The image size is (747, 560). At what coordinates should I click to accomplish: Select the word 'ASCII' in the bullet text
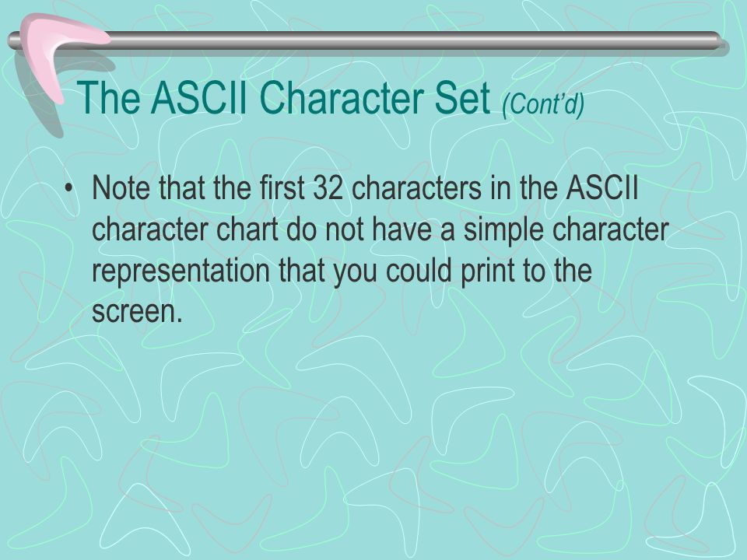coord(601,187)
